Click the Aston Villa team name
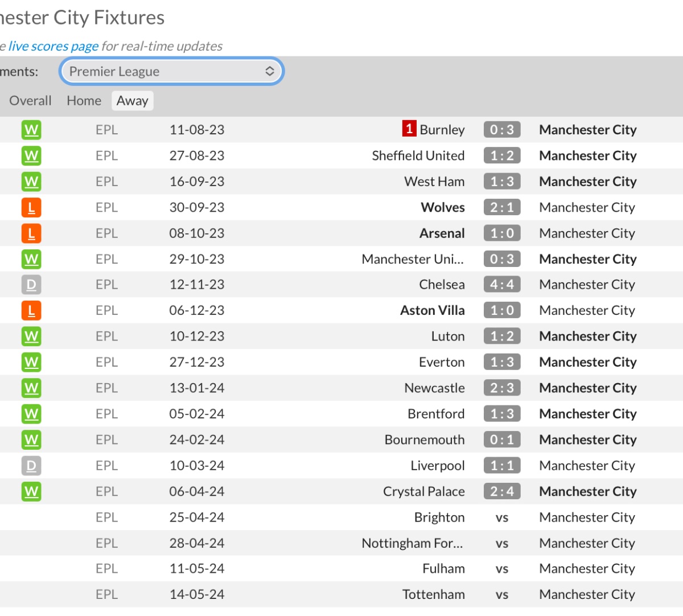This screenshot has width=683, height=616. coord(433,310)
